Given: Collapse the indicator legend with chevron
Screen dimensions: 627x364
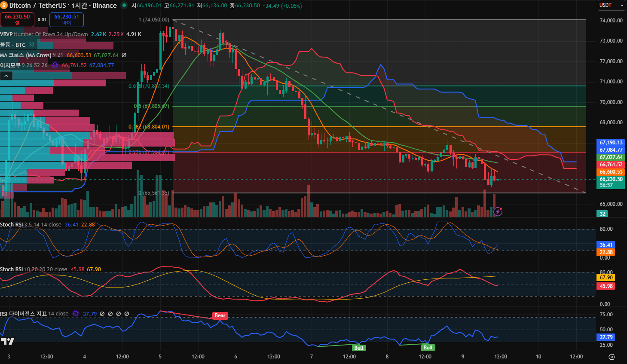Looking at the screenshot, I should point(6,76).
